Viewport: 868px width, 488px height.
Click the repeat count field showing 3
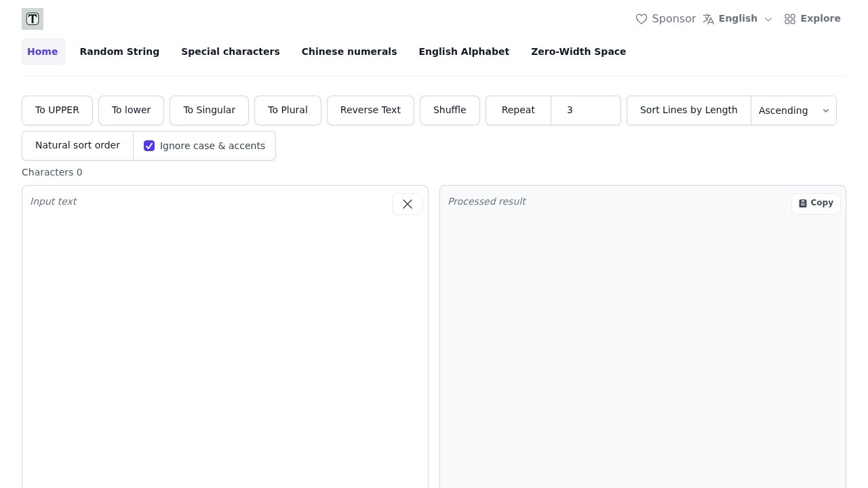pyautogui.click(x=585, y=110)
